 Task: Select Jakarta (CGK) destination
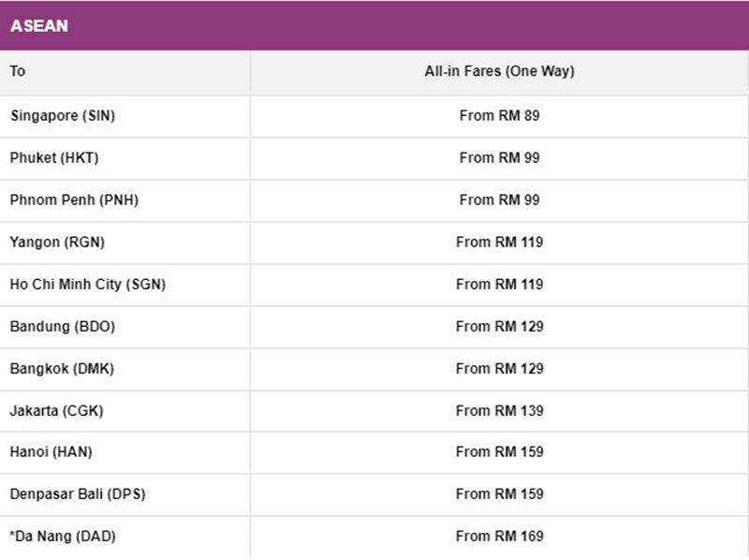point(57,410)
